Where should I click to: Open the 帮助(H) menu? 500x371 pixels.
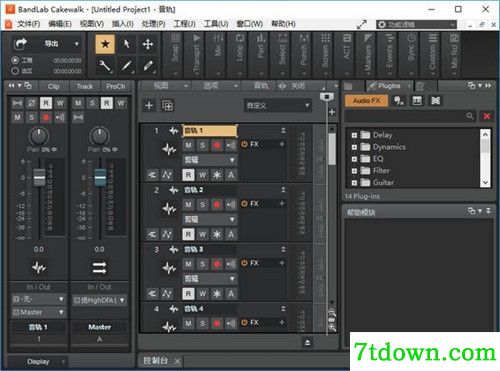[283, 24]
